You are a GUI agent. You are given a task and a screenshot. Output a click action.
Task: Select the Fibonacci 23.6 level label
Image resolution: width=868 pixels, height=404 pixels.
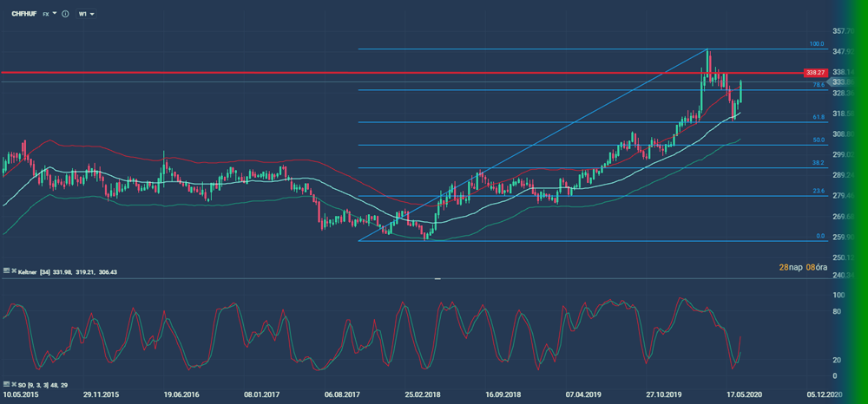[x=818, y=191]
